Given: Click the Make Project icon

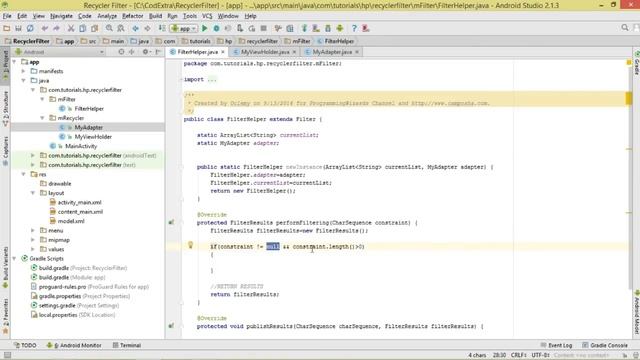Looking at the screenshot, I should pyautogui.click(x=162, y=28).
